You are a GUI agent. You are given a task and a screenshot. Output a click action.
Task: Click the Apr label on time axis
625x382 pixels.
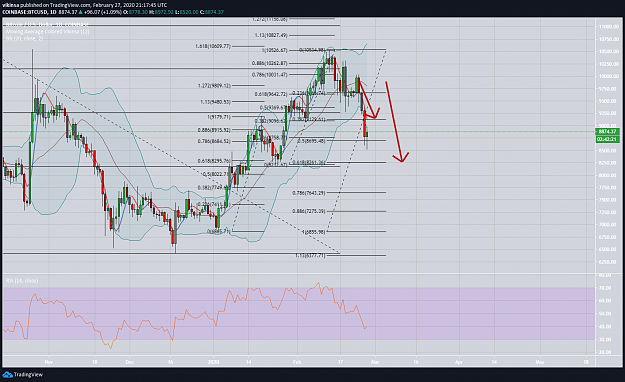459,362
